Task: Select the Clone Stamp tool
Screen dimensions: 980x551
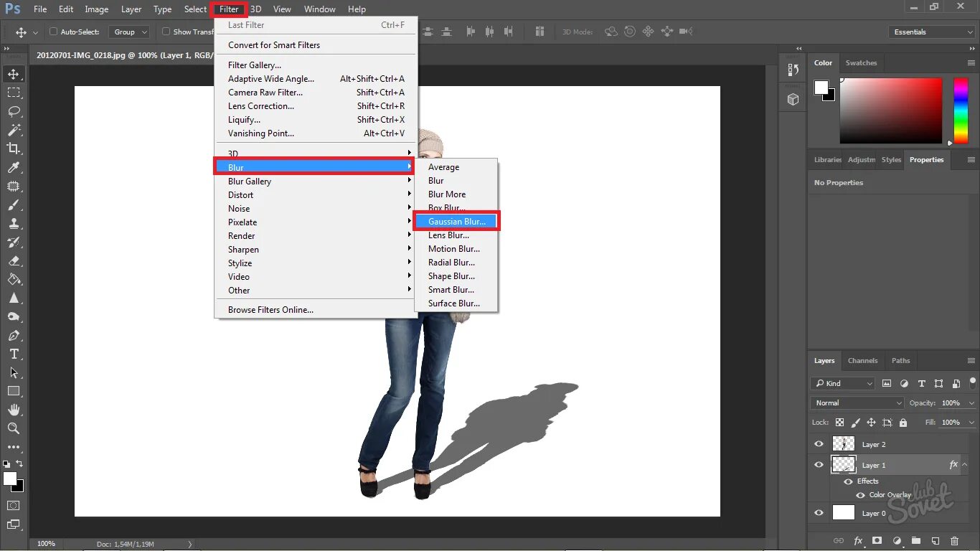Action: [x=14, y=223]
